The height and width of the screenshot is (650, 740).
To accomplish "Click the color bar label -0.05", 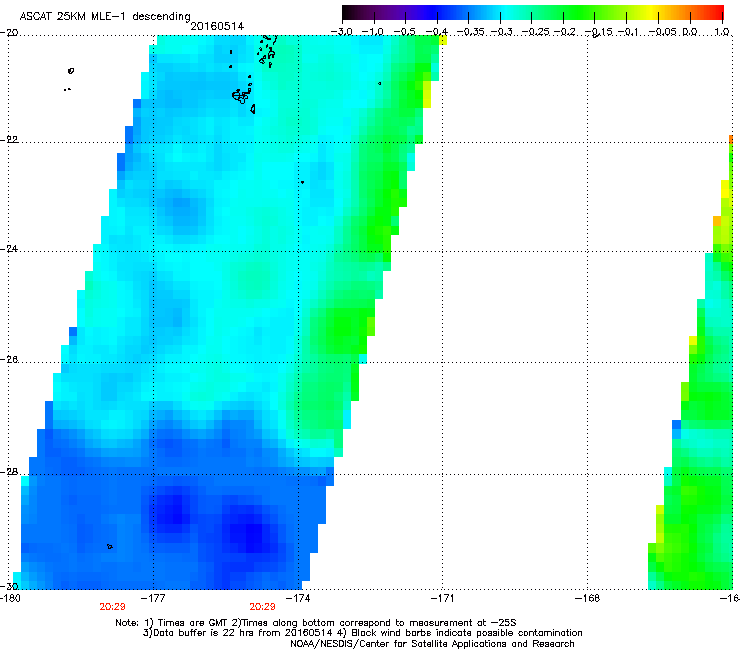I will pos(663,32).
